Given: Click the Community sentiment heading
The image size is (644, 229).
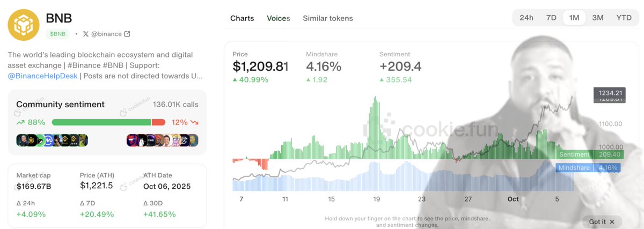Looking at the screenshot, I should coord(61,105).
